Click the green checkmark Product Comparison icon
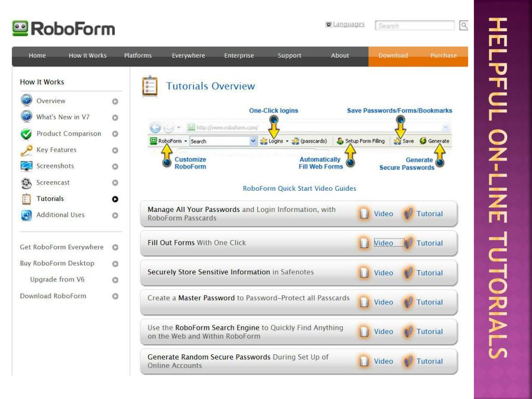Screen dimensions: 532x399 [x=26, y=134]
